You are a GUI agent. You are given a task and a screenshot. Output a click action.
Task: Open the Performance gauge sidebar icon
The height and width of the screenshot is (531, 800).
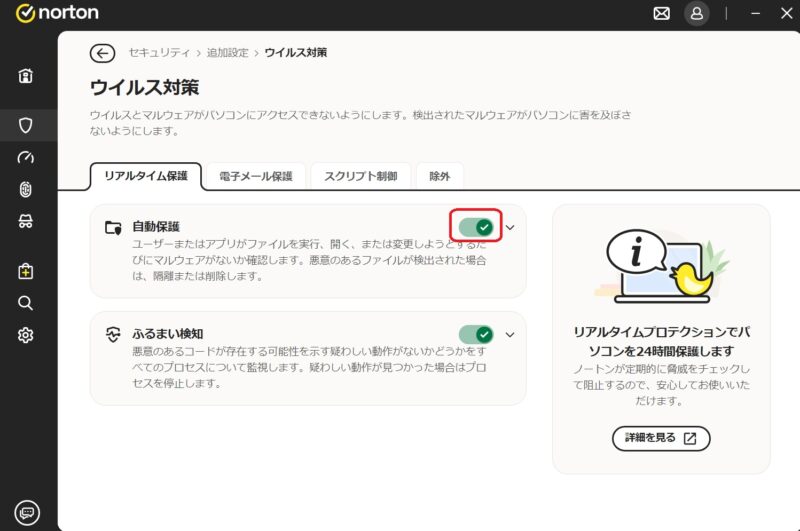point(26,157)
